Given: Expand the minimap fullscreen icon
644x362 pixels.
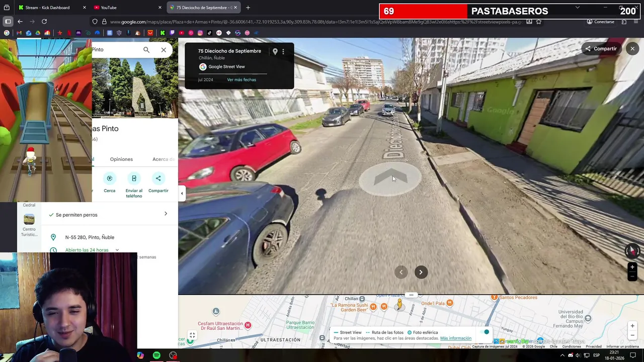Looking at the screenshot, I should tap(192, 335).
